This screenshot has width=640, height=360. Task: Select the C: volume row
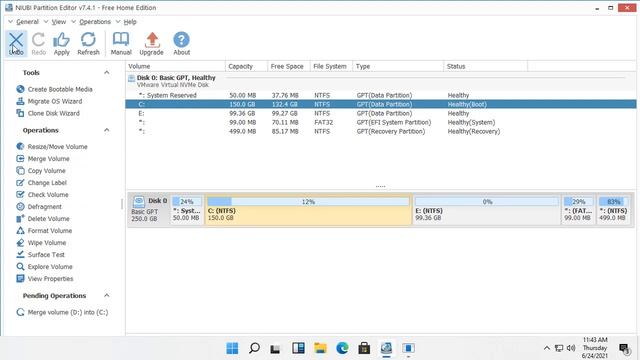(x=380, y=104)
